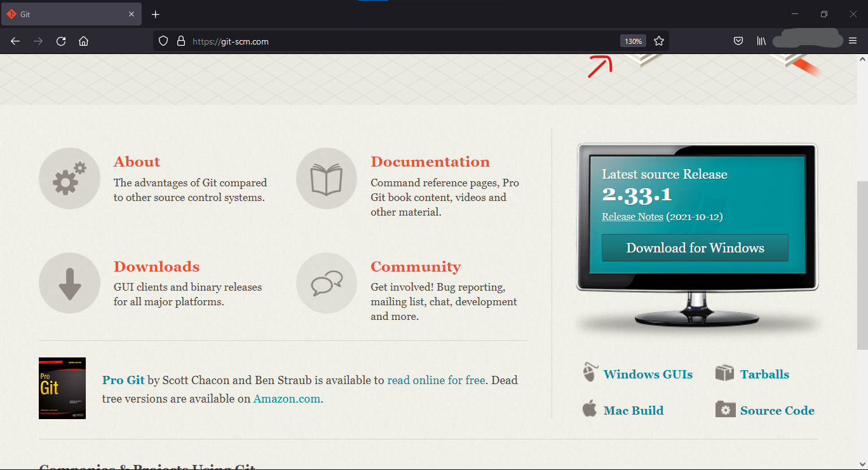Select the open book Documentation icon
The image size is (868, 470).
pos(326,178)
